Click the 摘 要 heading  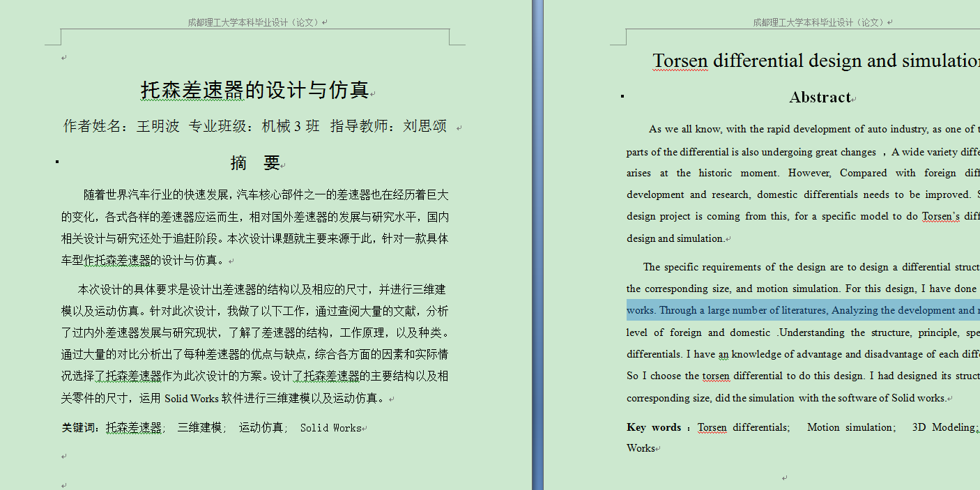coord(255,163)
